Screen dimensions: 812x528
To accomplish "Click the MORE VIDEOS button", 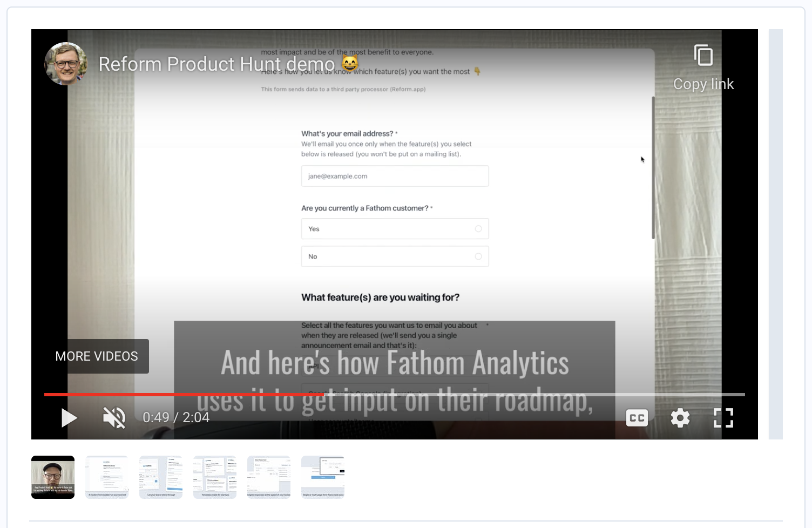I will coord(97,356).
